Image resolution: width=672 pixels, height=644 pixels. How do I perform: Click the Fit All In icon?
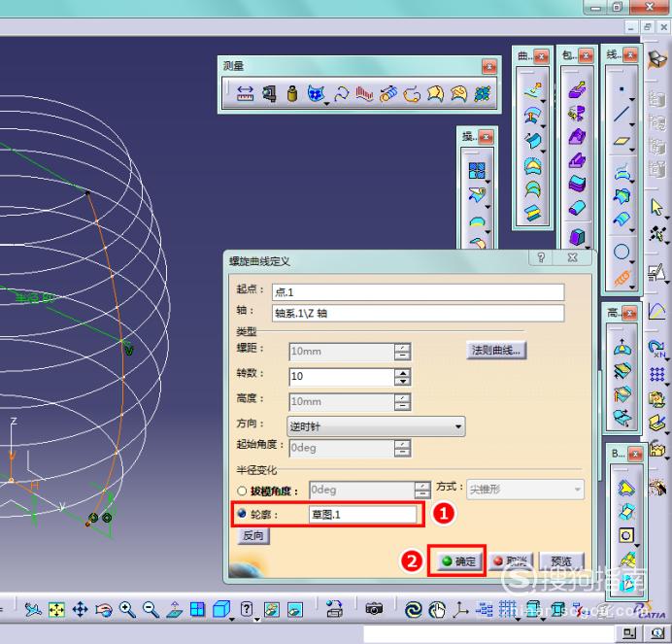click(56, 609)
